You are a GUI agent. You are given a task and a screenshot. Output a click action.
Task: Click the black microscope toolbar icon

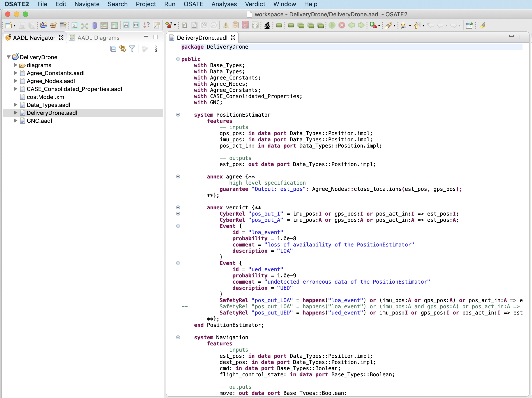pos(267,25)
